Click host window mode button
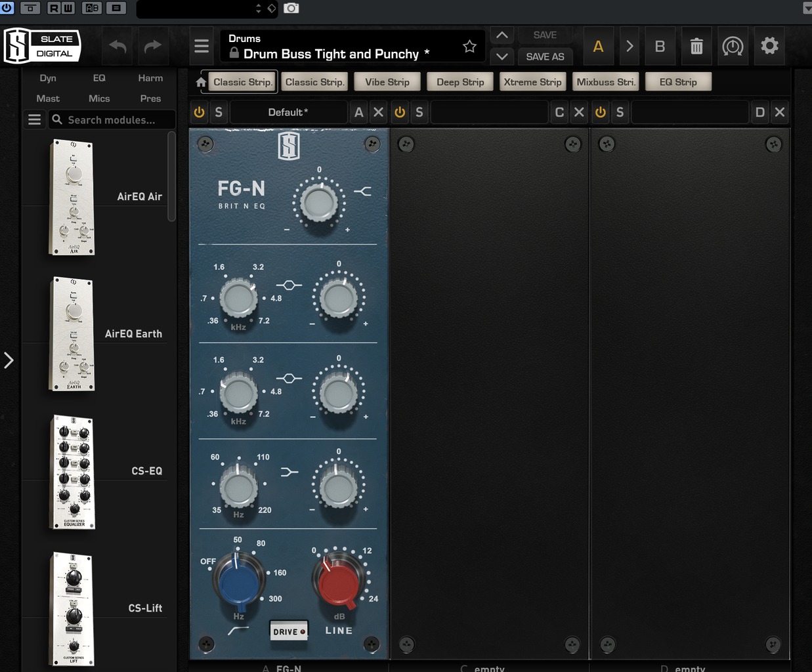The height and width of the screenshot is (672, 812). [x=30, y=8]
